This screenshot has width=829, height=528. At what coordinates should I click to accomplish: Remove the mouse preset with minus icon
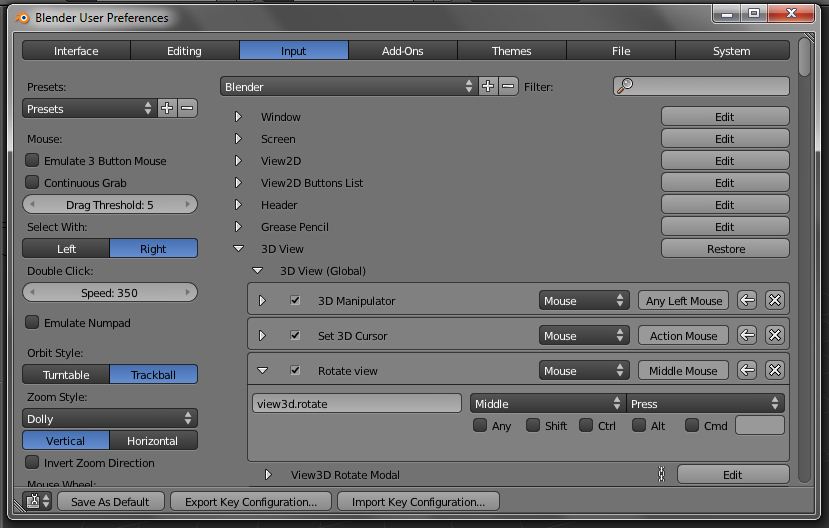pos(187,108)
